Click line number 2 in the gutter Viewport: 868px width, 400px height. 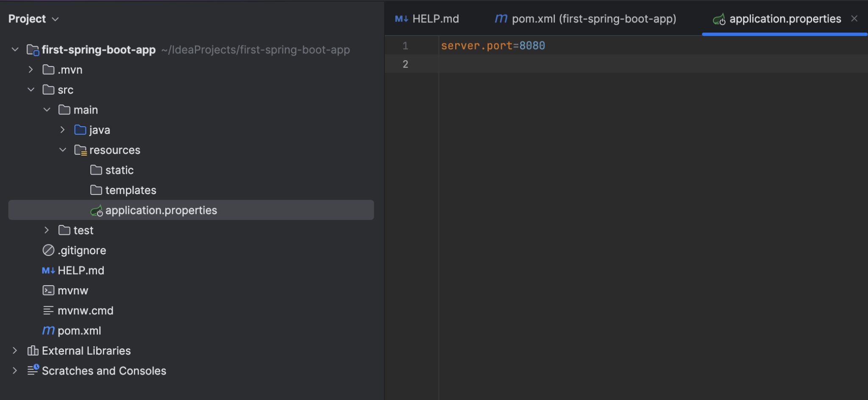(405, 64)
